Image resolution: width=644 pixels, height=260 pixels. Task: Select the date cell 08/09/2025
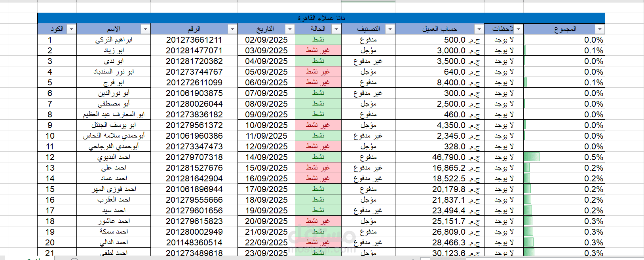(266, 104)
